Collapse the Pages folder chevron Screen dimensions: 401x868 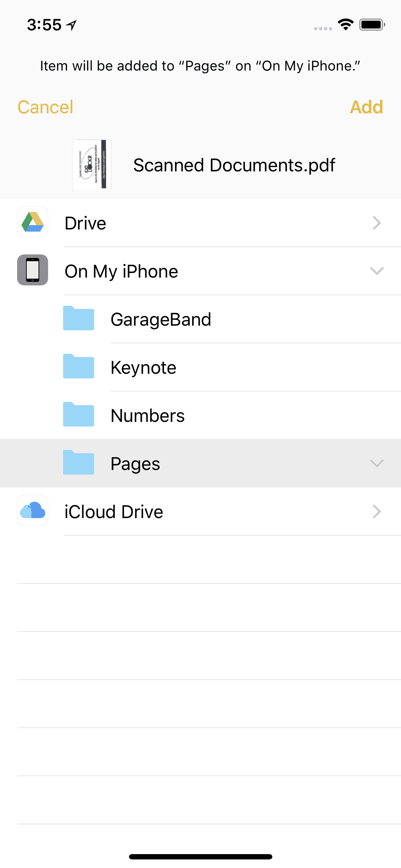(377, 463)
